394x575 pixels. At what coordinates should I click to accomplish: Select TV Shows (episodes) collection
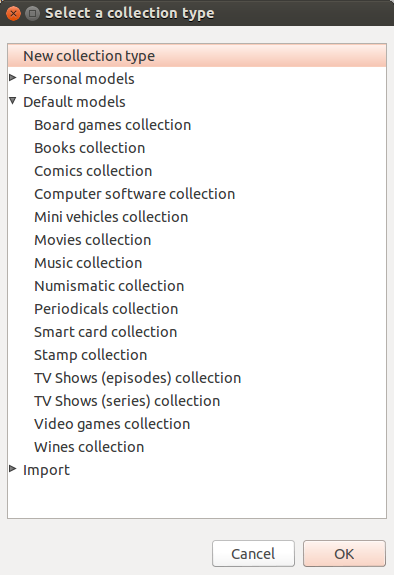(x=138, y=378)
